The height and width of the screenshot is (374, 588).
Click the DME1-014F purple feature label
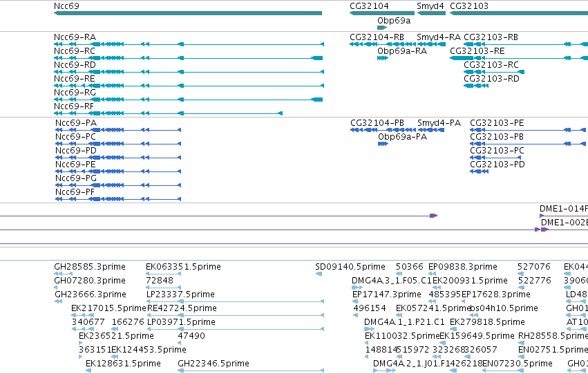click(x=563, y=209)
